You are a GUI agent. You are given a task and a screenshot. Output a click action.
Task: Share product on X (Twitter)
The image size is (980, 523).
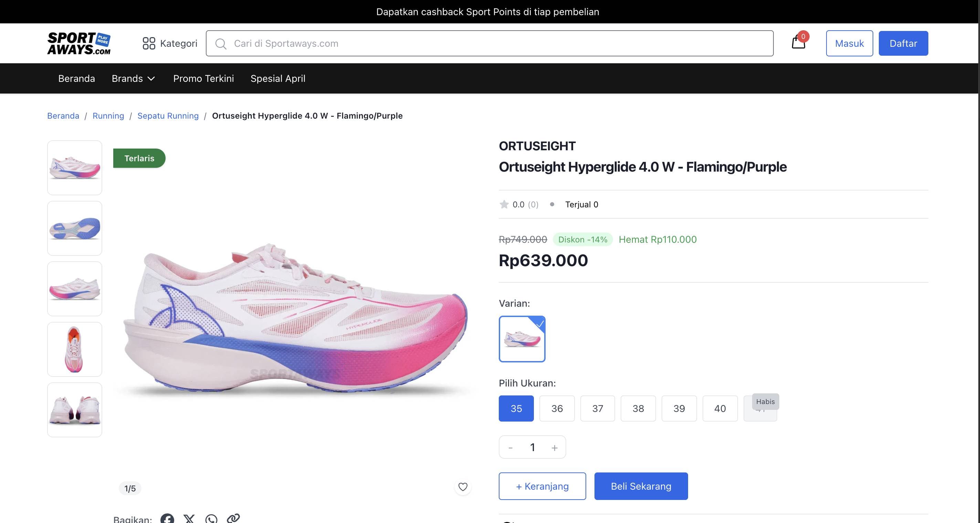coord(189,518)
